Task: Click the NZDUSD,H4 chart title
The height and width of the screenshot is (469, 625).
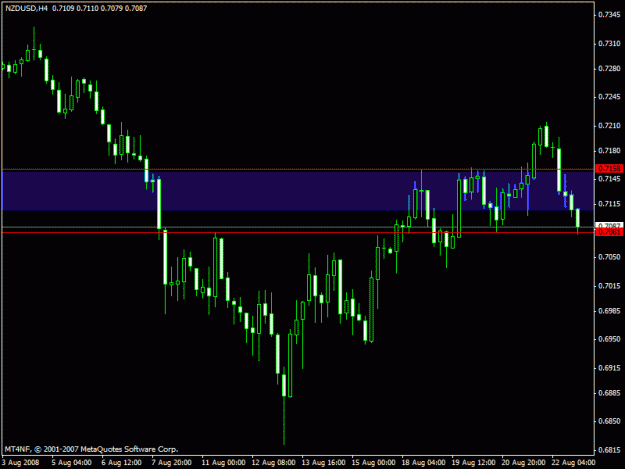Action: (x=26, y=8)
